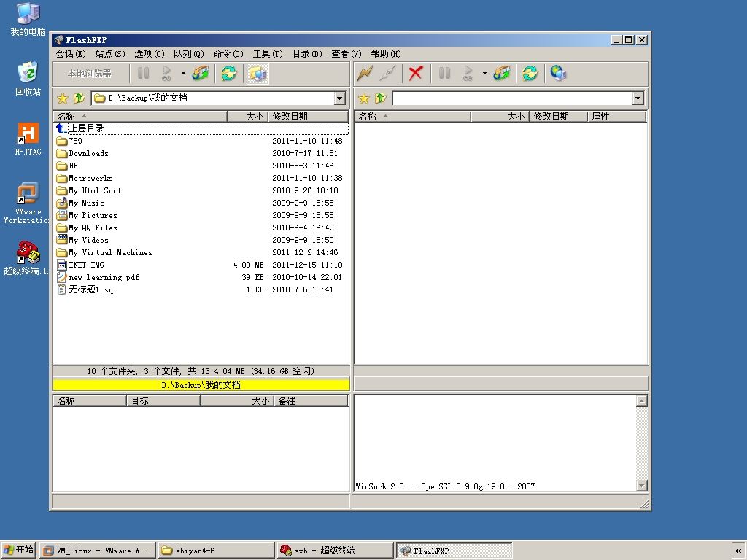Viewport: 747px width, 560px height.
Task: Select the Downloads folder
Action: [88, 153]
